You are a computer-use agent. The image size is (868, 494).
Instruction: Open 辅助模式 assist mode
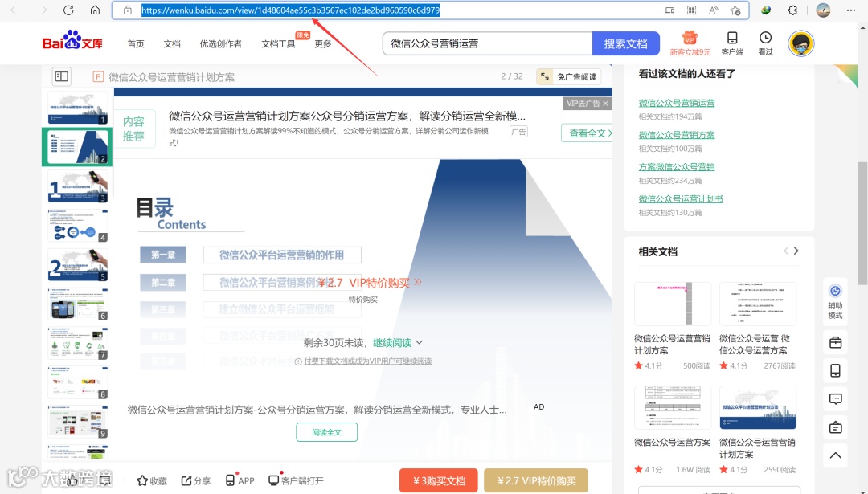point(835,301)
